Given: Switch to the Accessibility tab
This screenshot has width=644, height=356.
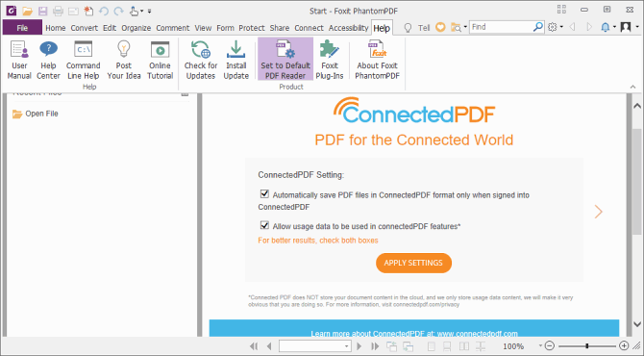Looking at the screenshot, I should coord(348,28).
